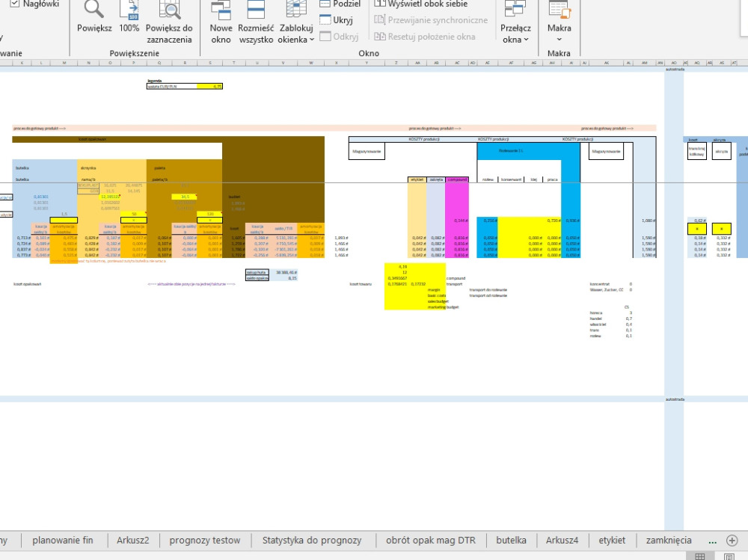Screen dimensions: 748x560
Task: Click Wyświetl obok siebie
Action: 420,4
